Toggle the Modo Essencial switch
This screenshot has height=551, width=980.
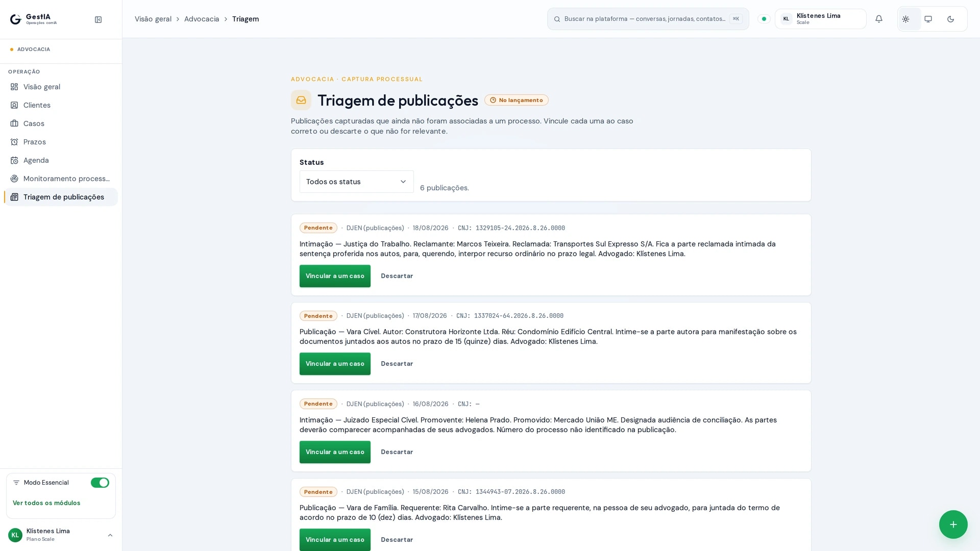(100, 483)
